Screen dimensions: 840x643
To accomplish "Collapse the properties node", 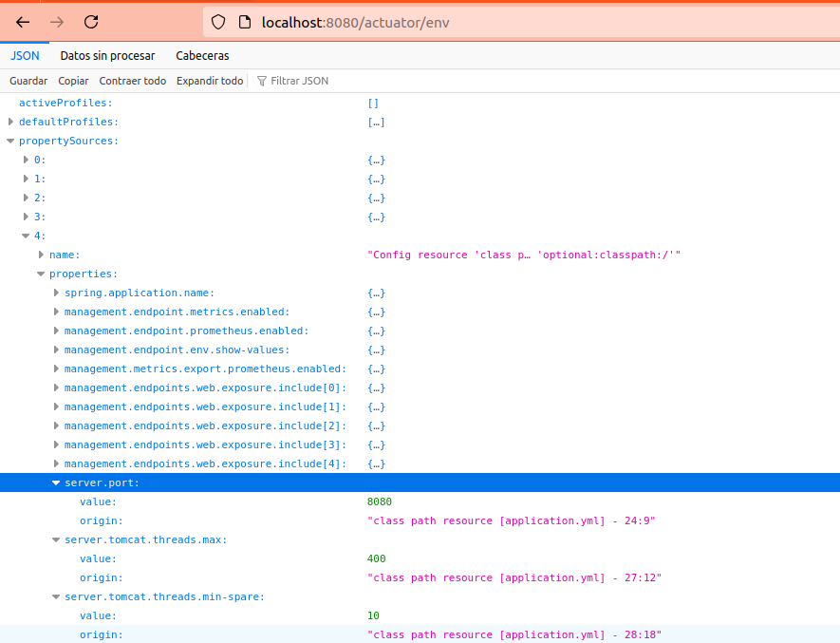I will 41,274.
